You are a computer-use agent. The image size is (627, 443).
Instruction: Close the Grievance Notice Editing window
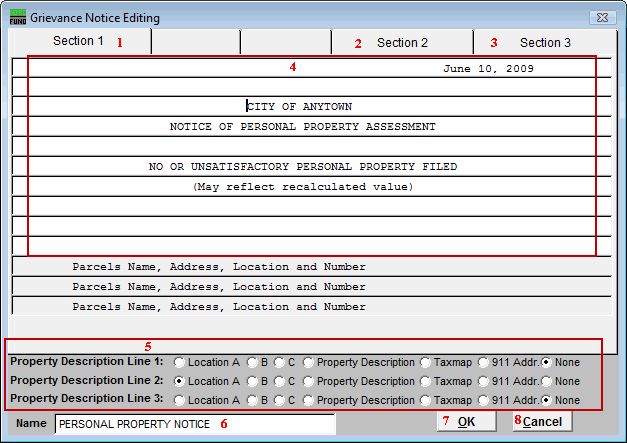[x=601, y=18]
